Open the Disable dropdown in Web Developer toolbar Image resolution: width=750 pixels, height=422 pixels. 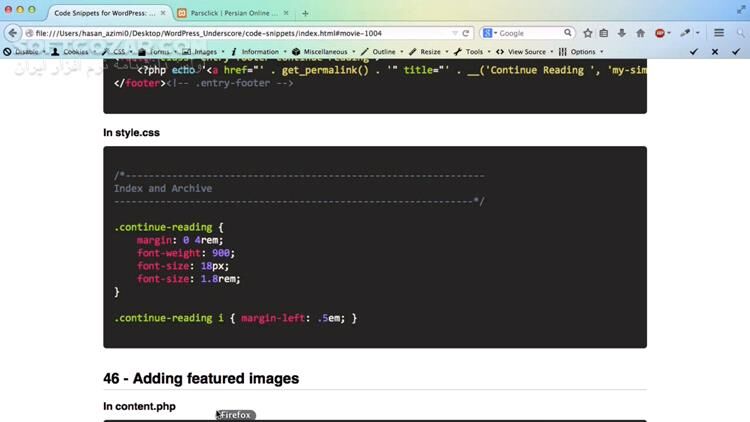point(24,51)
